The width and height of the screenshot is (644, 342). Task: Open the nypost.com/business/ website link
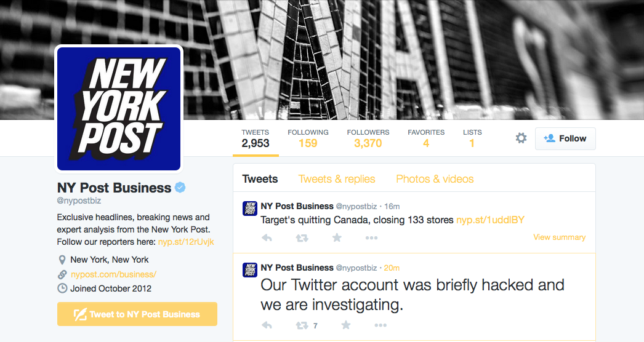pos(113,274)
